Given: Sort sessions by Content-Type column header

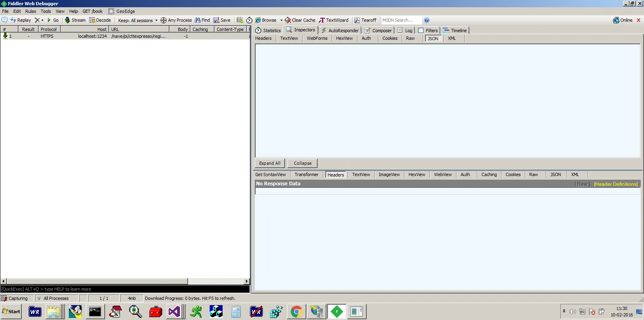Looking at the screenshot, I should point(230,29).
